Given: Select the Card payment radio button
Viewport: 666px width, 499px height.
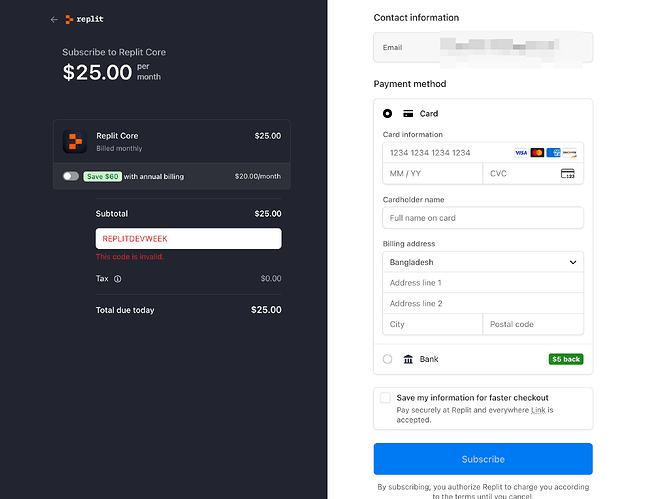Looking at the screenshot, I should tap(387, 114).
